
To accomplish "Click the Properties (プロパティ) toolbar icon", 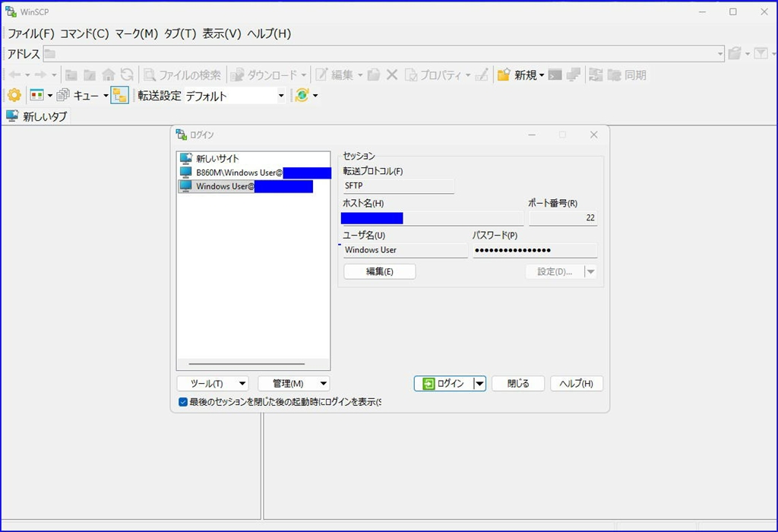I will (411, 75).
